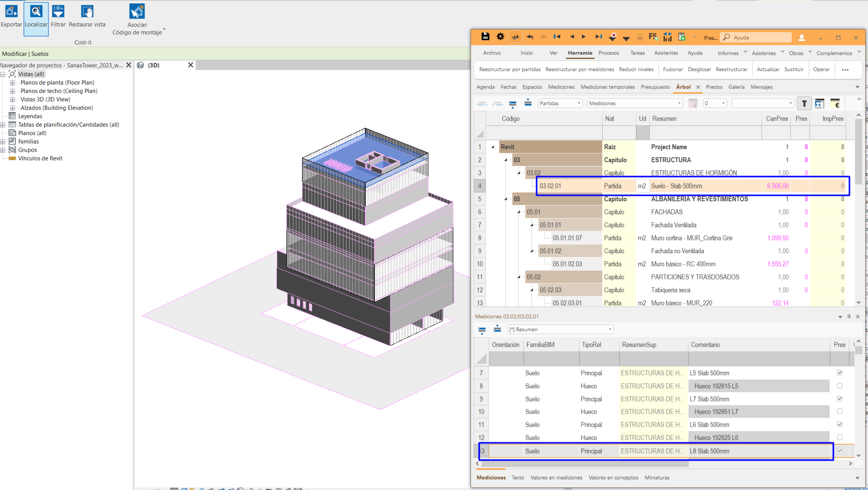Viewport: 868px width, 490px height.
Task: Uncheck Pres for L8 Slab 500mm row
Action: coord(840,451)
